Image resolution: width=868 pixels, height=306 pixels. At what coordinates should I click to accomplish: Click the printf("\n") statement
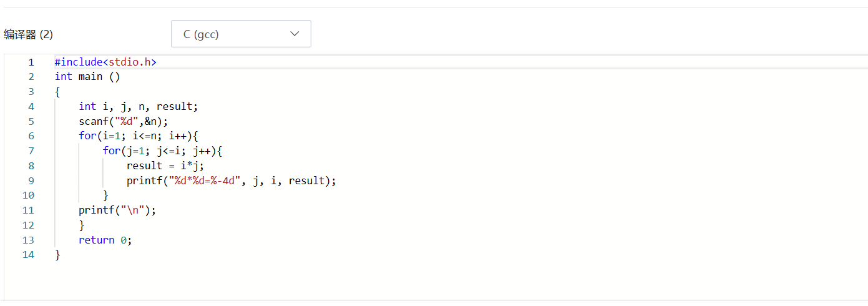[x=117, y=210]
